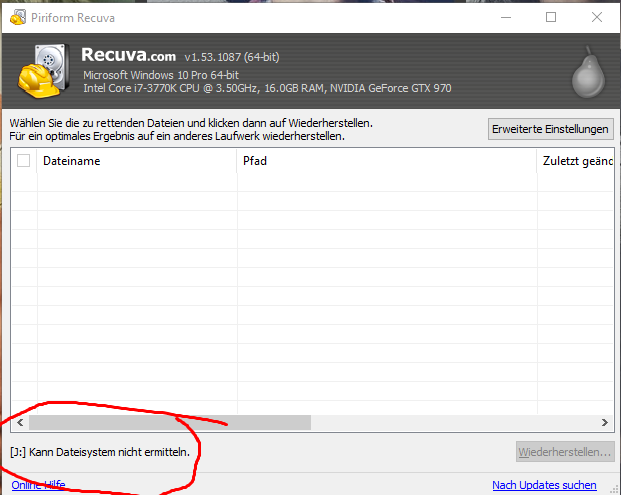This screenshot has width=621, height=495.
Task: Click the 'Microsoft Windows 10 Pro 64-bit' line
Action: (161, 75)
